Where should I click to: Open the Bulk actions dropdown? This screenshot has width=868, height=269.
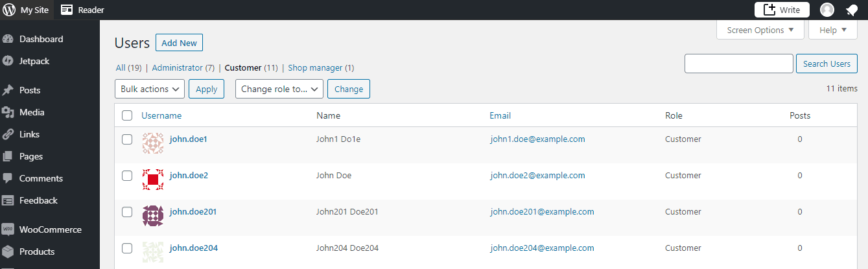[x=150, y=89]
